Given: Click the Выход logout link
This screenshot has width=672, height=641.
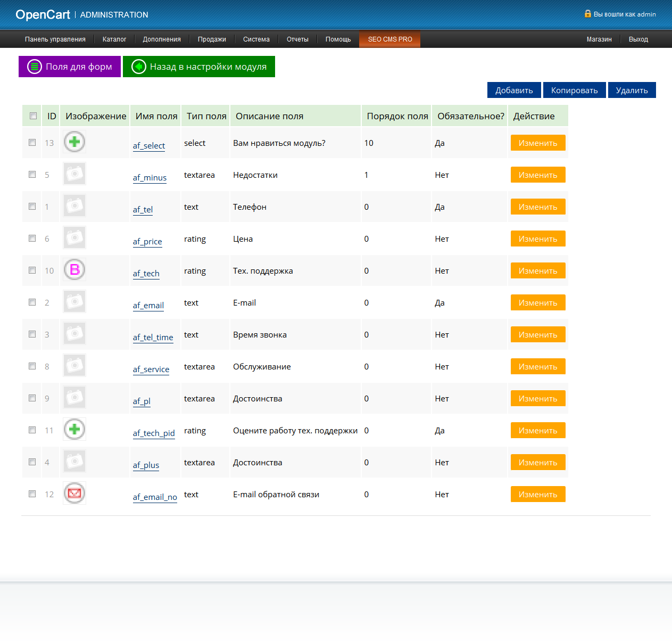Looking at the screenshot, I should [x=638, y=39].
